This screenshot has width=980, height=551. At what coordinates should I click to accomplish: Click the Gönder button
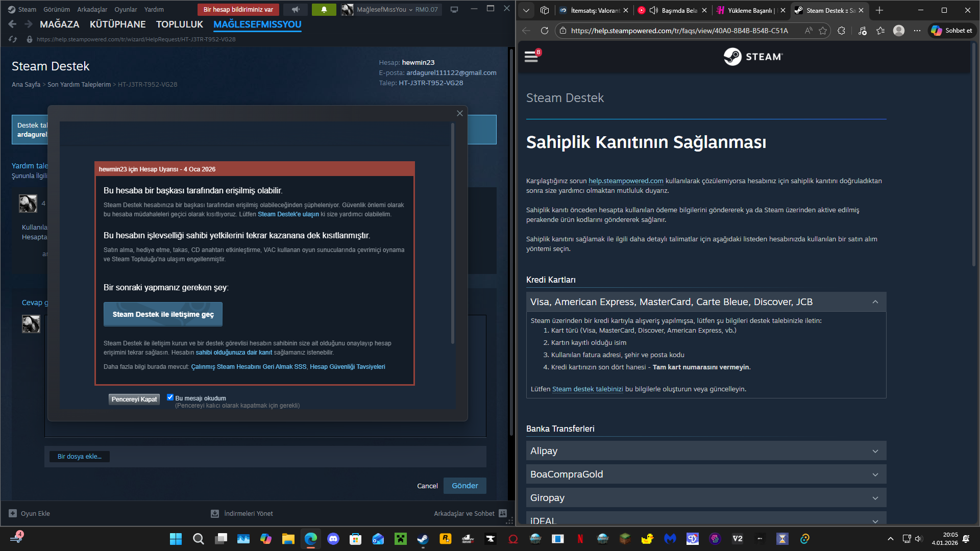465,486
